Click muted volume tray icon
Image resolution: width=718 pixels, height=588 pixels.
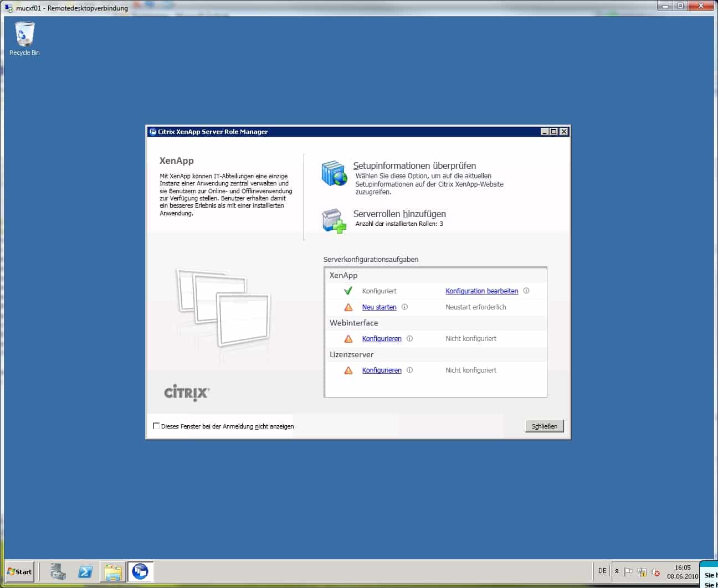tap(655, 572)
